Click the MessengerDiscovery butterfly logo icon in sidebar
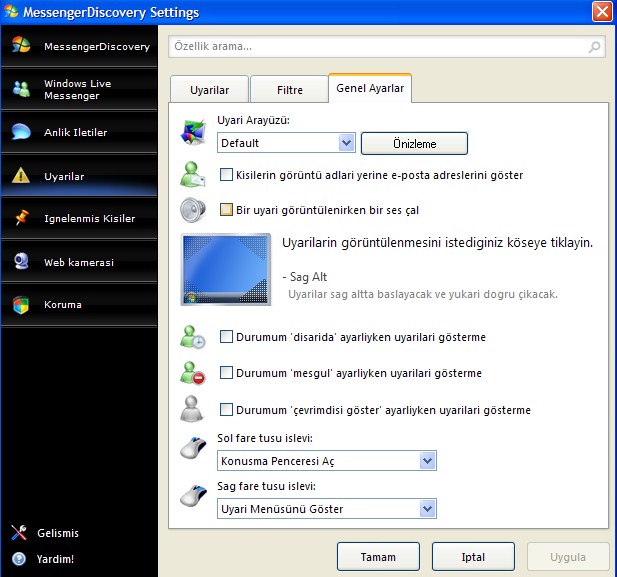This screenshot has width=617, height=577. [21, 45]
